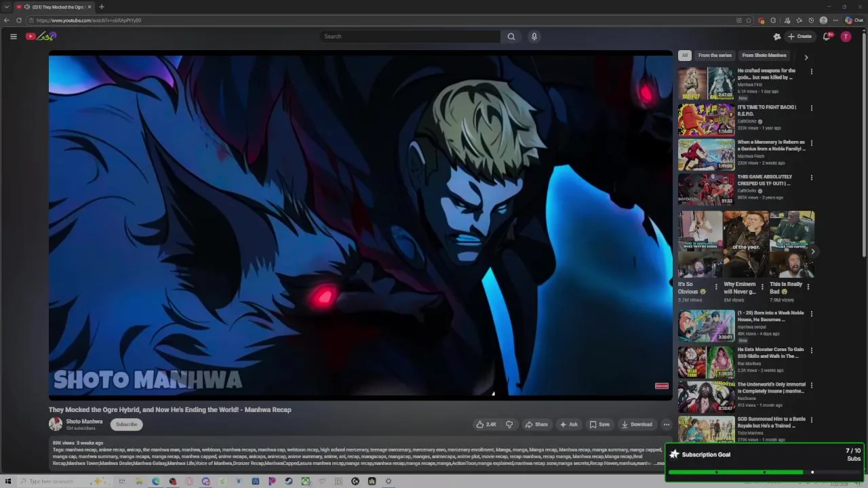
Task: Open Windows Start menu
Action: 8,481
